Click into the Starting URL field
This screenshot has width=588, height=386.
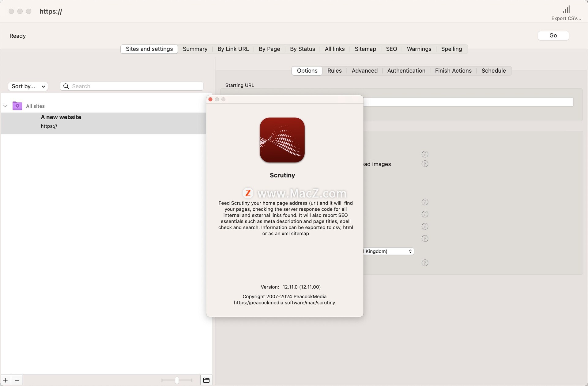[x=468, y=102]
